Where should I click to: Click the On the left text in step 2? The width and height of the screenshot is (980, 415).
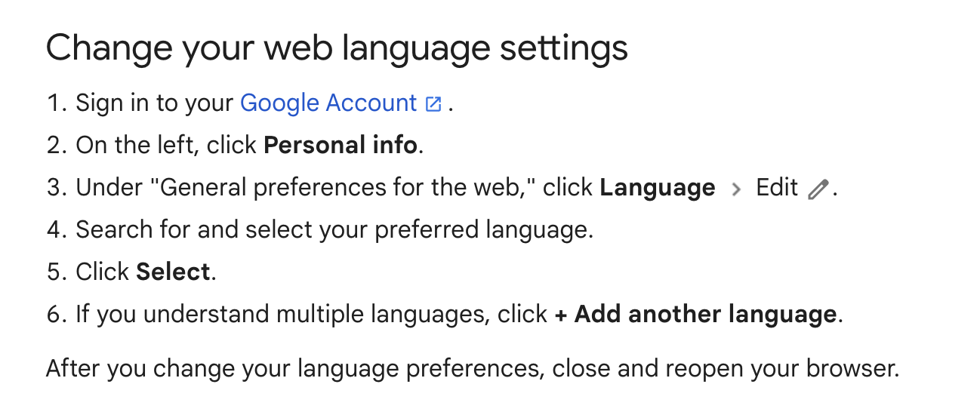(x=136, y=145)
